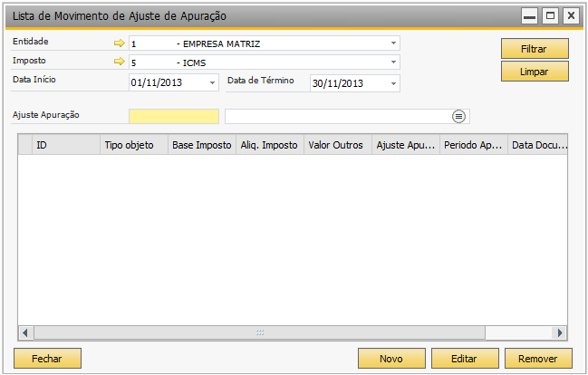Maximize the Lista de Movimento window
Image resolution: width=588 pixels, height=375 pixels.
coord(550,16)
